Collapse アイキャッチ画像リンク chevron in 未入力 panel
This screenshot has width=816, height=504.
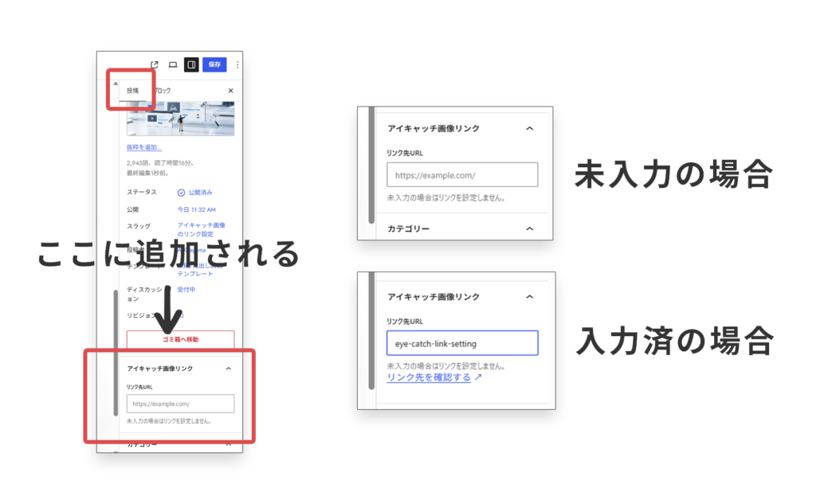(529, 128)
